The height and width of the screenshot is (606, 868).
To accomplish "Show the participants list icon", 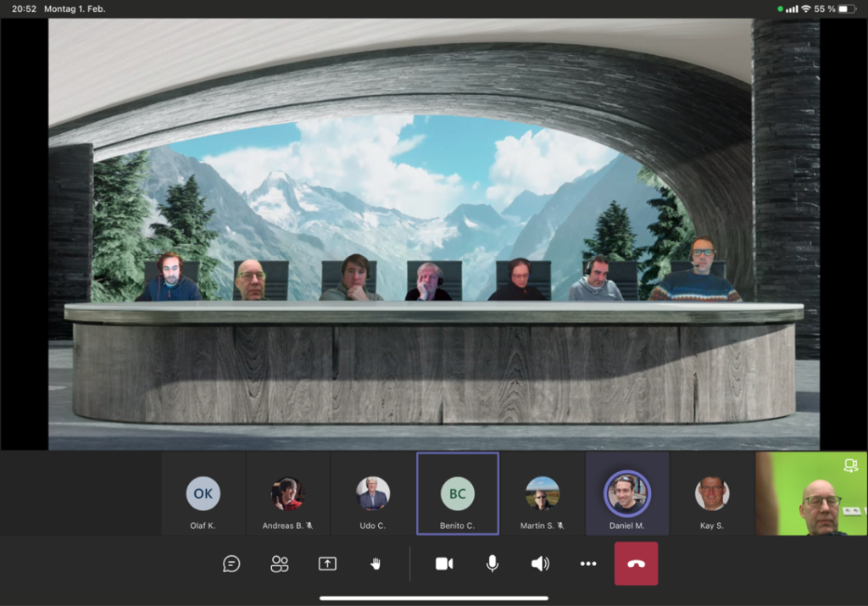I will coord(280,564).
